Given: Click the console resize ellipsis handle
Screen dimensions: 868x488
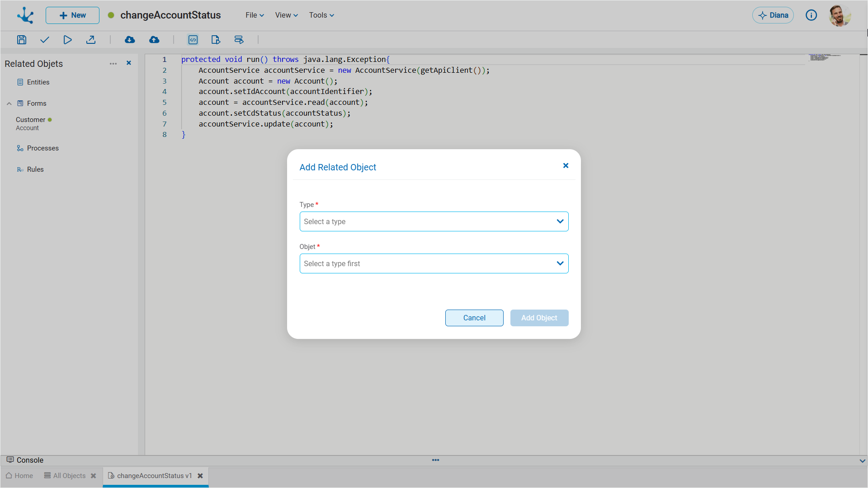Looking at the screenshot, I should click(x=435, y=460).
